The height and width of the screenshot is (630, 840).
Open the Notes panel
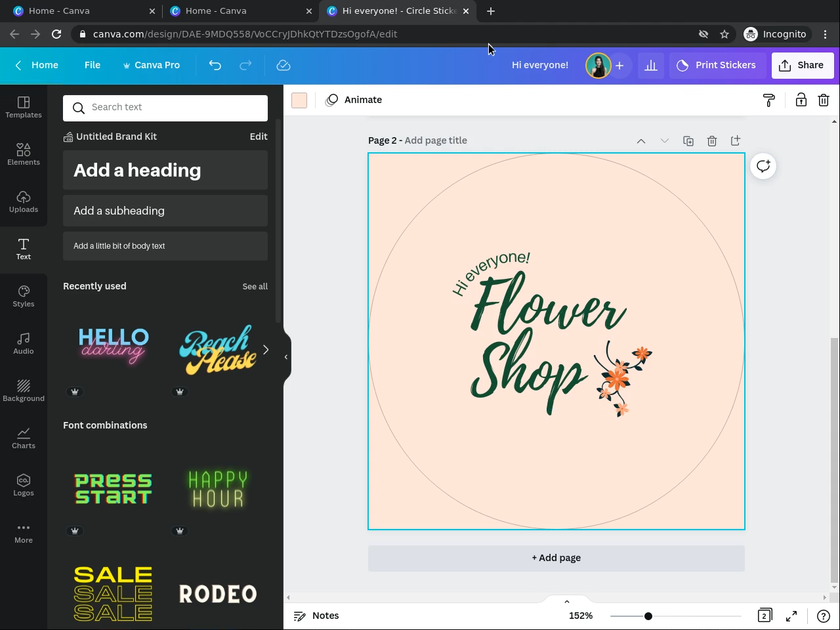pos(316,616)
